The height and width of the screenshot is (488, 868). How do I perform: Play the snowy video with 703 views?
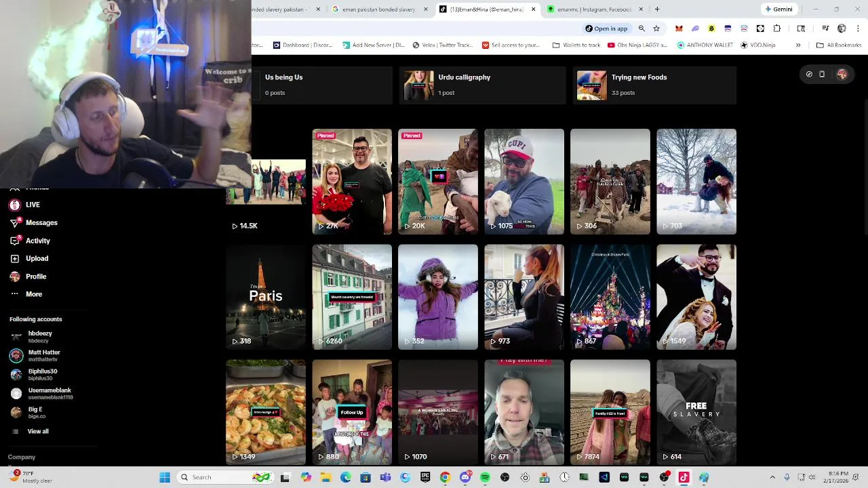click(696, 182)
